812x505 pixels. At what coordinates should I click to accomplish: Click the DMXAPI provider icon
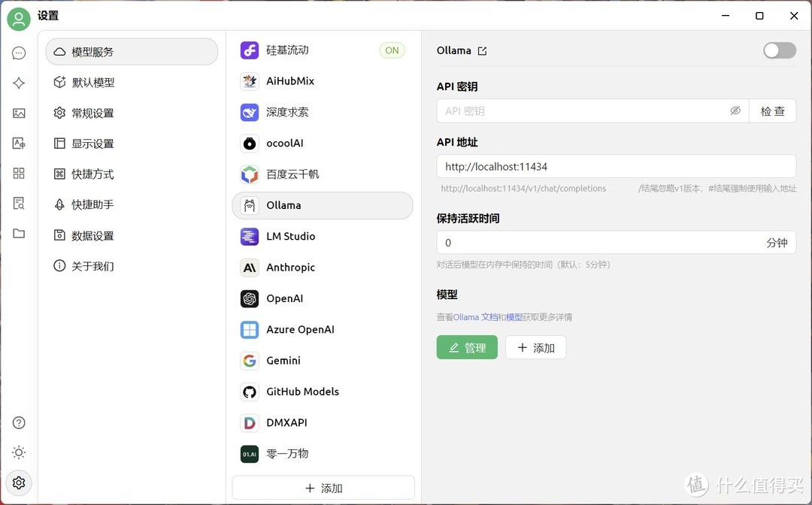pos(250,423)
